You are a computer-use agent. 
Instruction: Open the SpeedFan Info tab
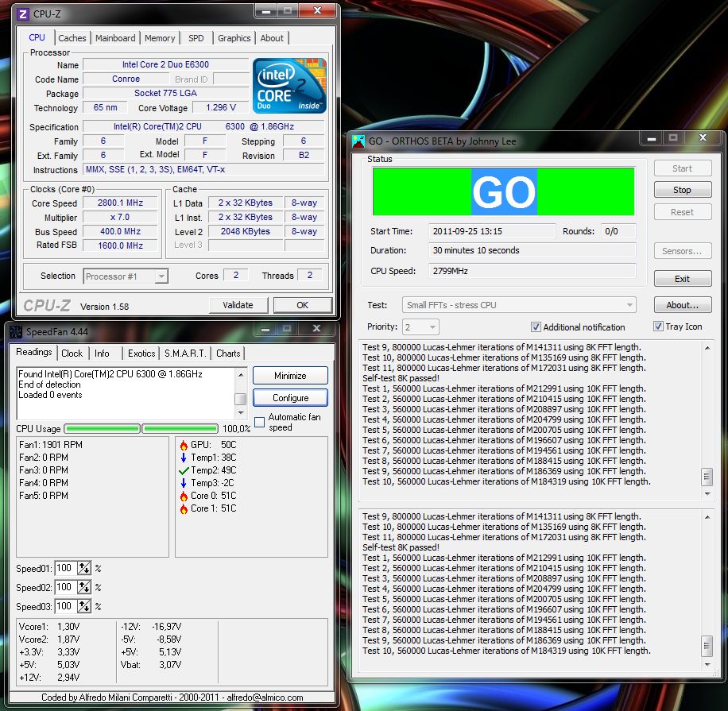point(103,354)
